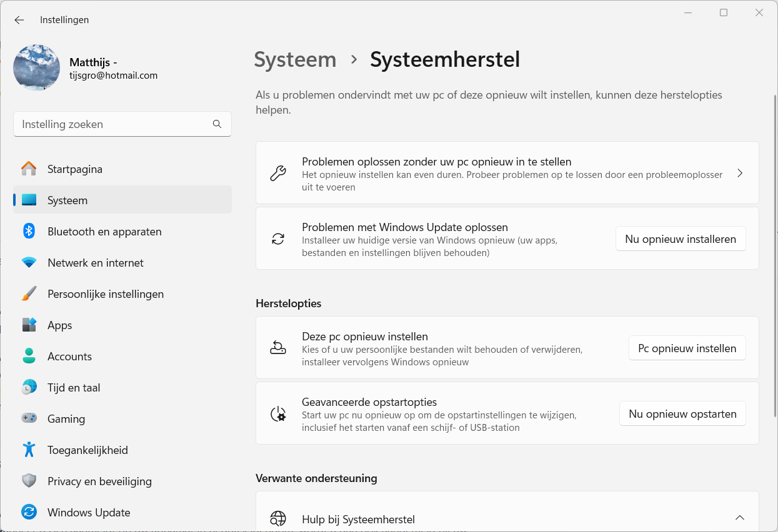
Task: Open Bluetooth en apparaten via its icon
Action: [29, 232]
